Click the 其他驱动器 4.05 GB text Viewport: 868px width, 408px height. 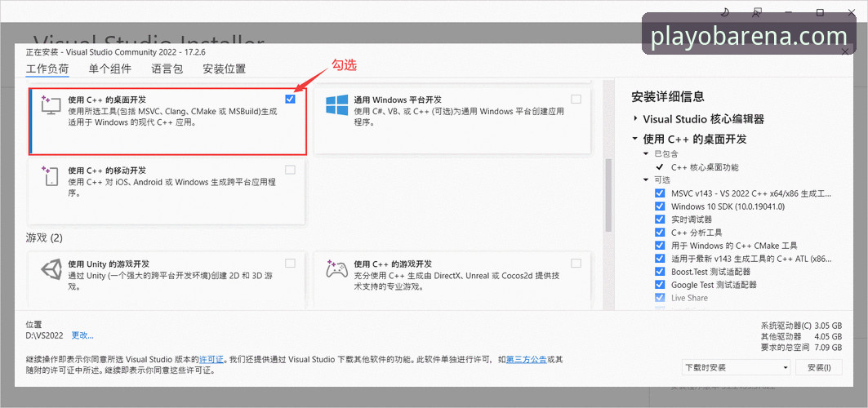click(802, 337)
